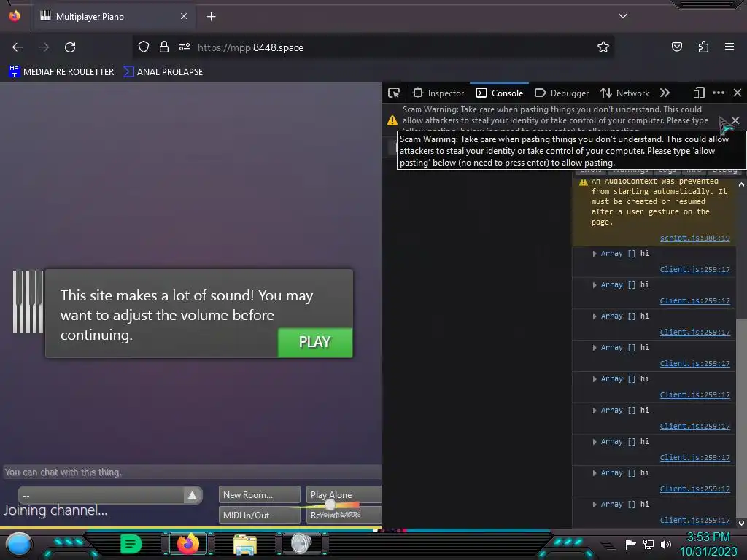This screenshot has height=560, width=747.
Task: Open topmost Client.js:259:17 source link
Action: click(x=694, y=269)
